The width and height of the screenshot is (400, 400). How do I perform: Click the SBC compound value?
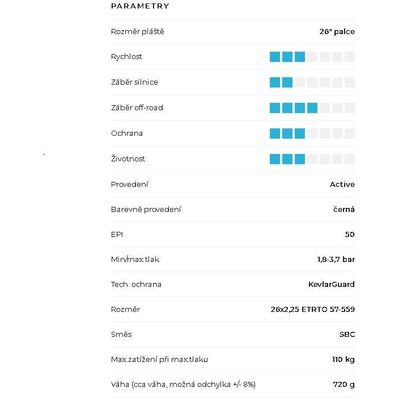tap(347, 334)
